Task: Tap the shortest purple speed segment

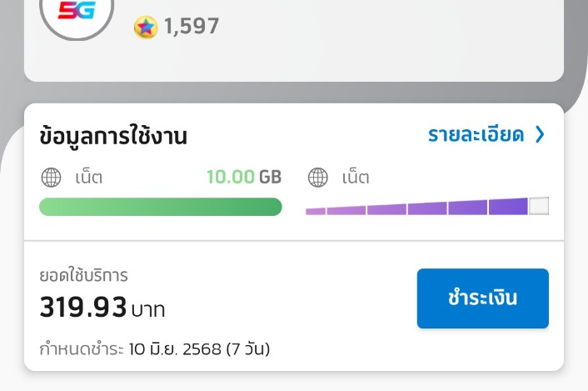Action: click(x=316, y=211)
